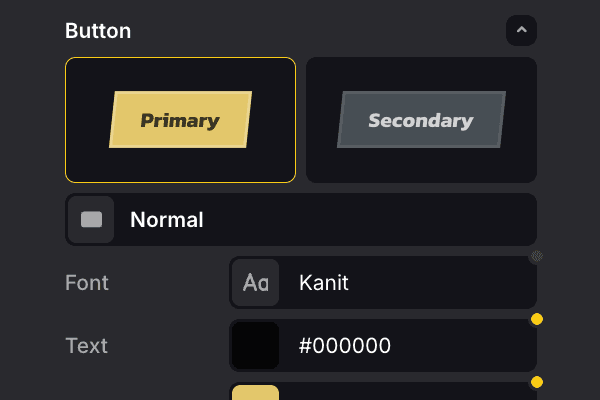Select the Secondary button style card
Viewport: 600px width, 400px height.
pyautogui.click(x=421, y=120)
